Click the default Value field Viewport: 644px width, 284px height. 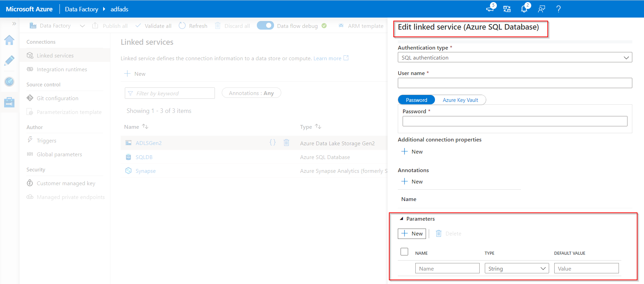click(x=587, y=268)
